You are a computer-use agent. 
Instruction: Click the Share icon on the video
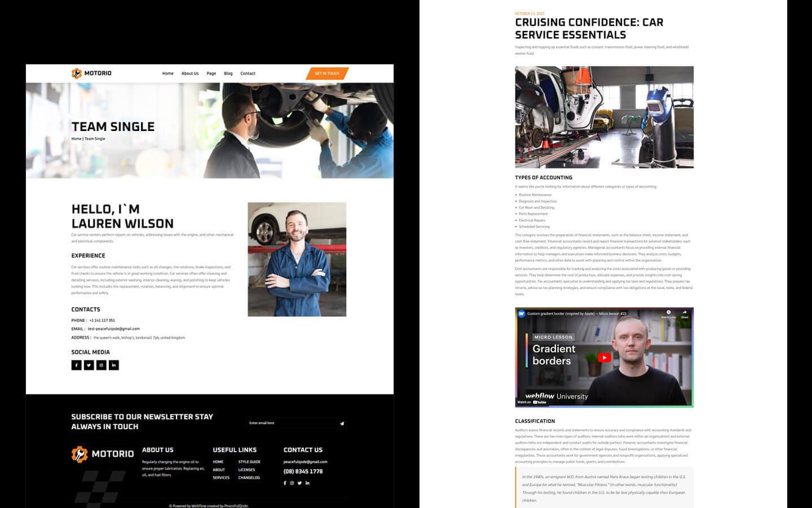point(683,311)
